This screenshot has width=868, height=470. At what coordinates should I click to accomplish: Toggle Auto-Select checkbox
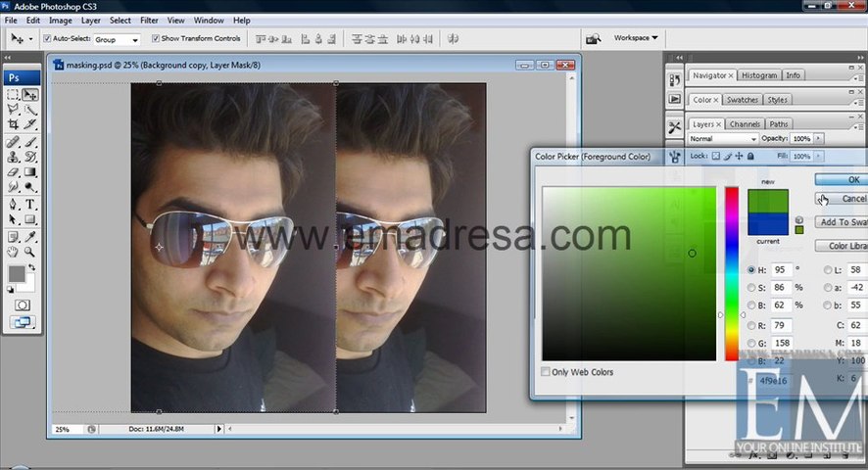pyautogui.click(x=47, y=38)
